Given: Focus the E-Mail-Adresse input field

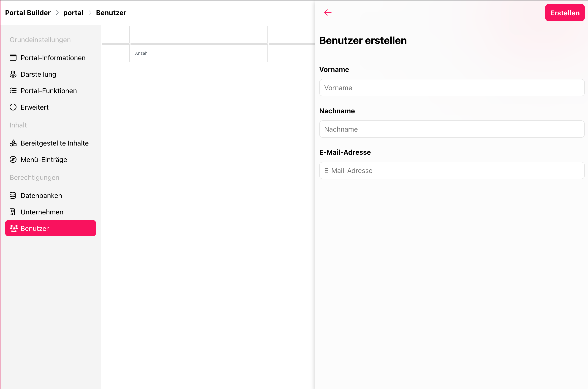Looking at the screenshot, I should point(452,170).
